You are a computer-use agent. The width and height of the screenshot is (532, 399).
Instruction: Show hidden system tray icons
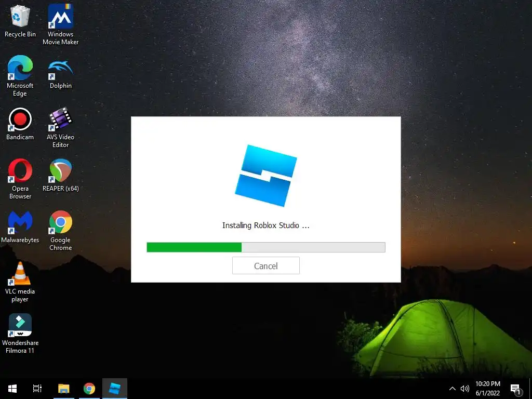[453, 389]
